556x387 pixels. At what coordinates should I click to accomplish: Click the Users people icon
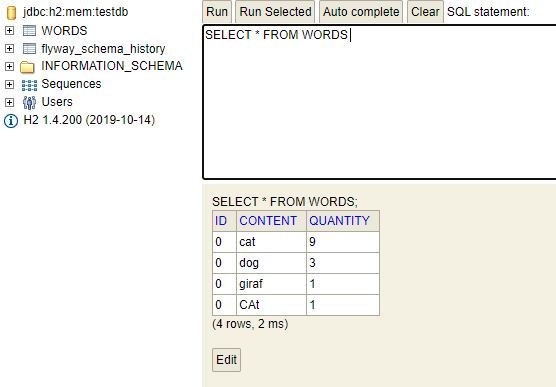tap(29, 103)
